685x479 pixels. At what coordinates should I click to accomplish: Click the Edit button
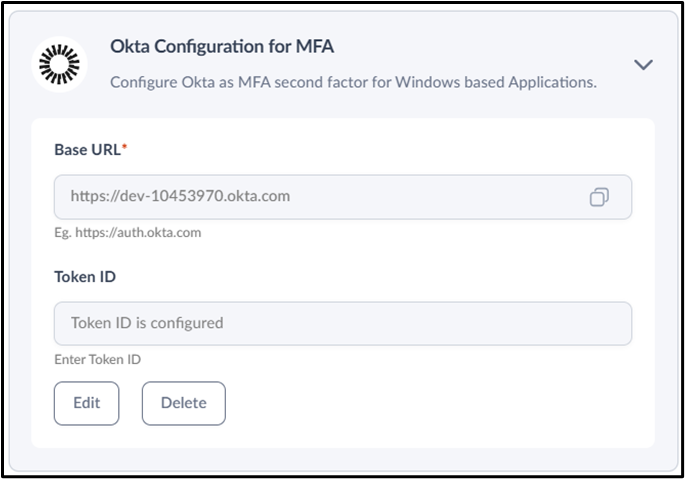point(86,403)
